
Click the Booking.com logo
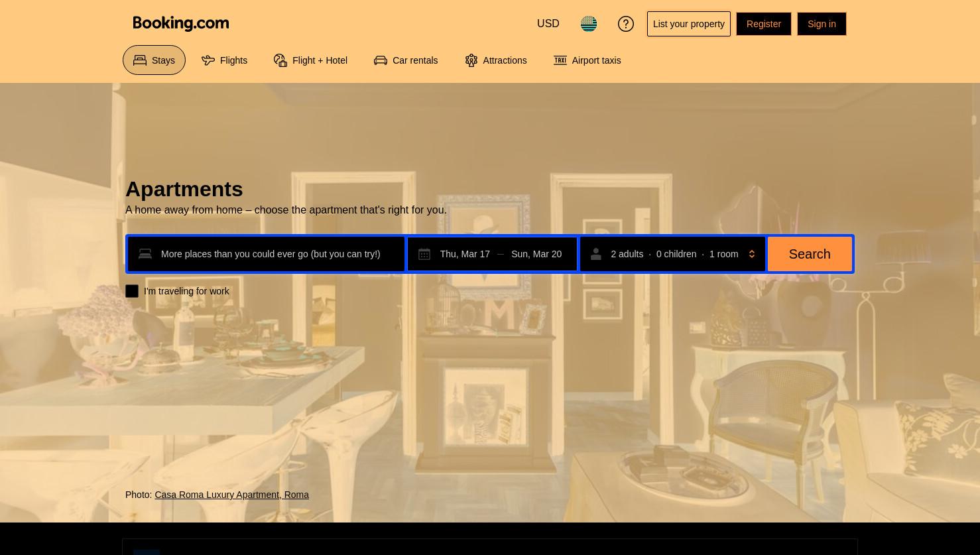(181, 24)
